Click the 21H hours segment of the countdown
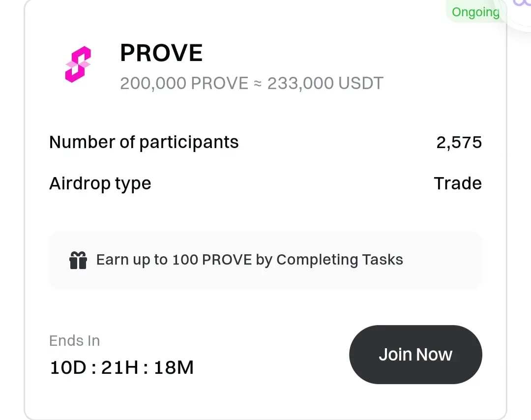The image size is (531, 420). point(120,367)
